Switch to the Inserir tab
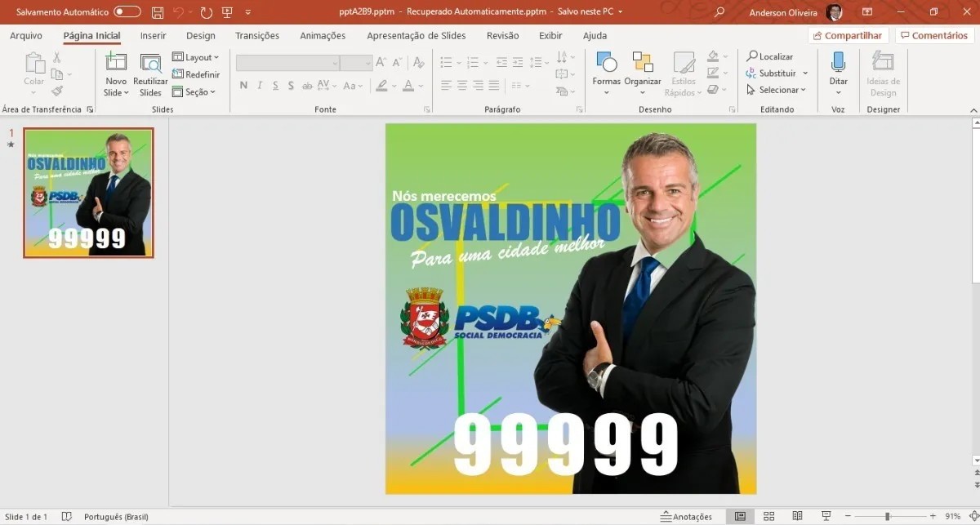Screen dimensions: 980x525 (153, 36)
